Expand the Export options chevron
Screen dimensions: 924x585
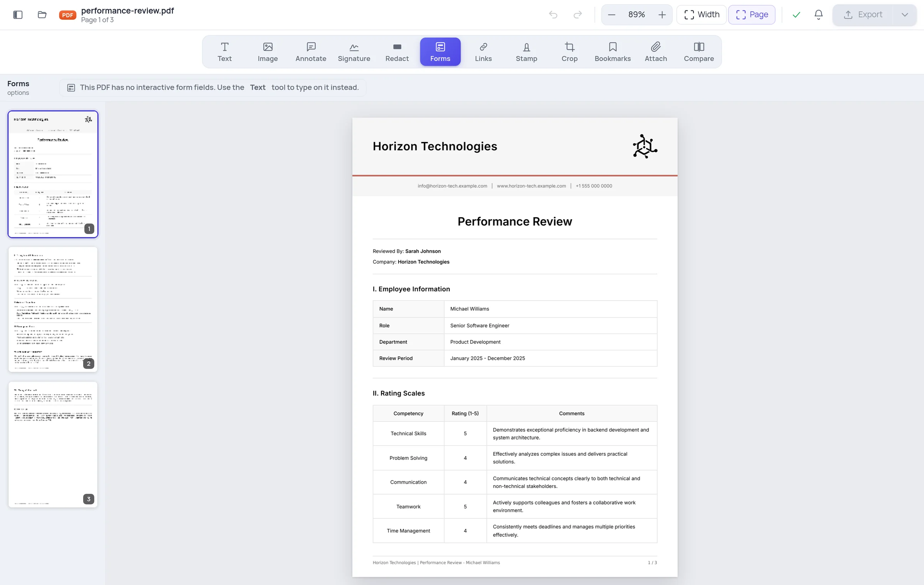tap(905, 15)
